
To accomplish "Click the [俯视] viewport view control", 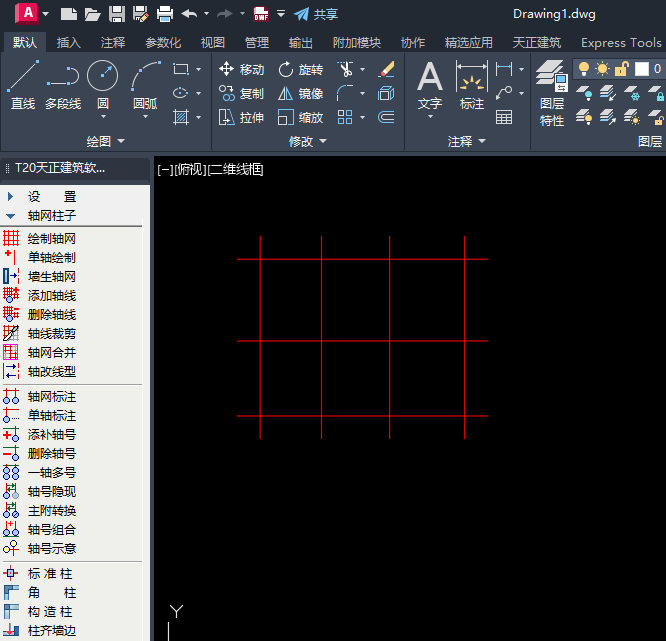I will [x=191, y=170].
